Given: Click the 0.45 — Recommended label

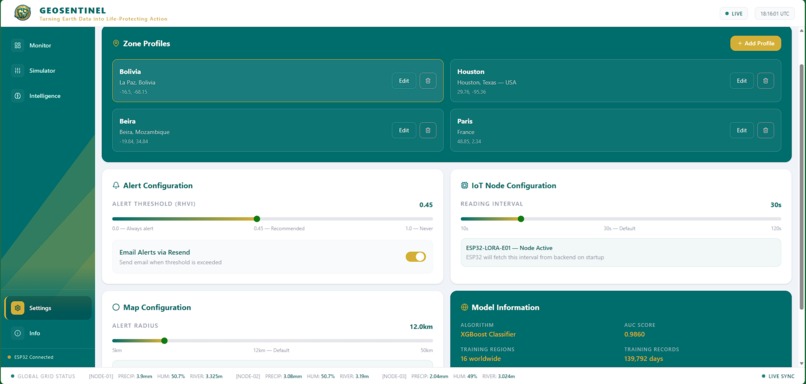Looking at the screenshot, I should coord(279,229).
